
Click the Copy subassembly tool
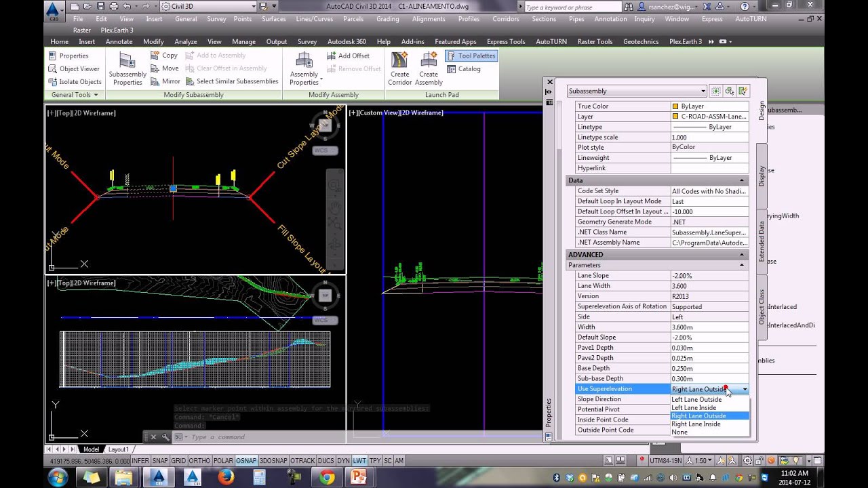(x=164, y=56)
